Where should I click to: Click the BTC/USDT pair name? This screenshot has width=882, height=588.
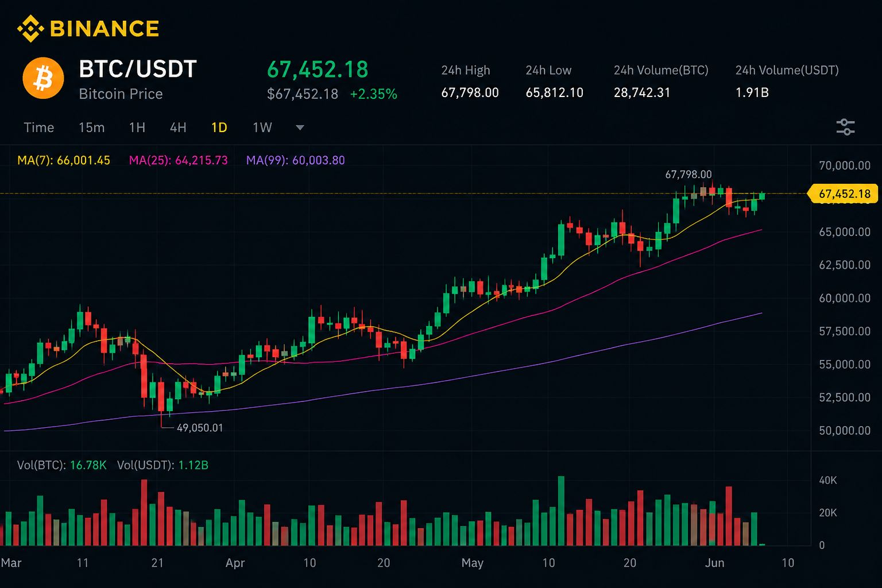tap(138, 69)
